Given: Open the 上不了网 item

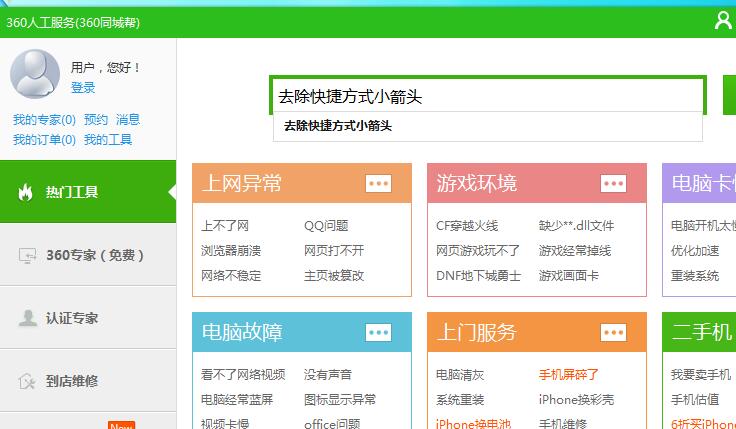Looking at the screenshot, I should point(225,226).
